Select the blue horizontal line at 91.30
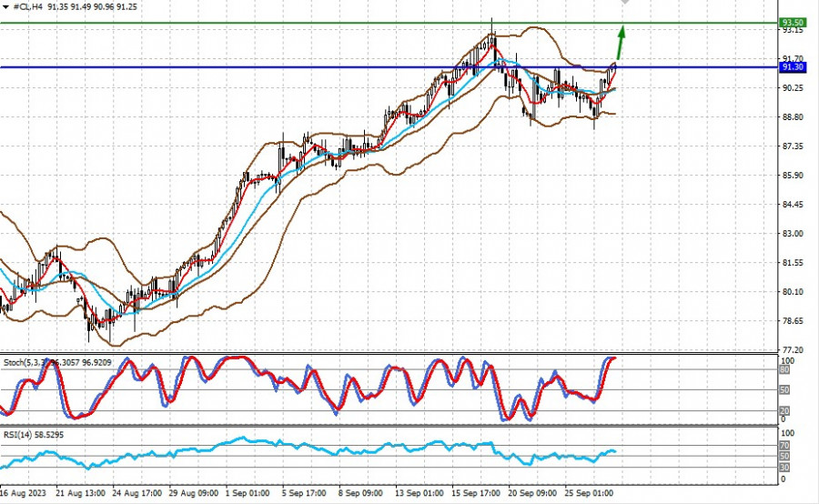 tap(389, 66)
